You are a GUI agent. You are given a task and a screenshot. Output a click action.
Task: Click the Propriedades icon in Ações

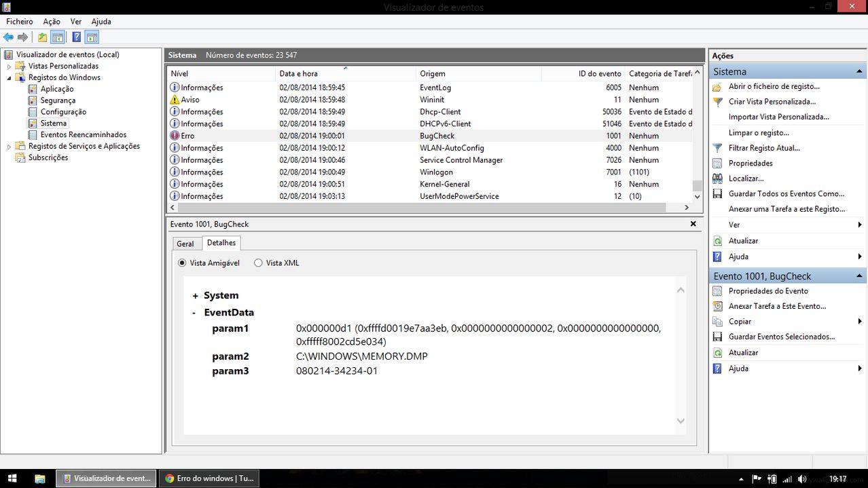(717, 163)
